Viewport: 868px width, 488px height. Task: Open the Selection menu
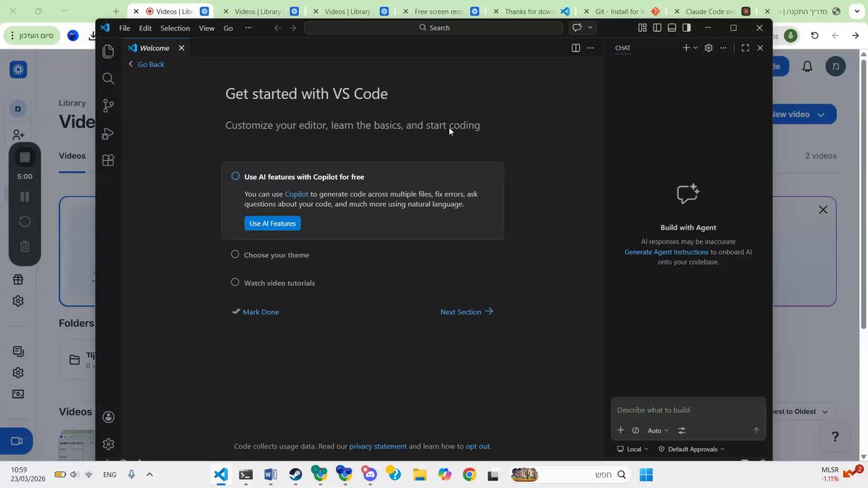tap(175, 28)
